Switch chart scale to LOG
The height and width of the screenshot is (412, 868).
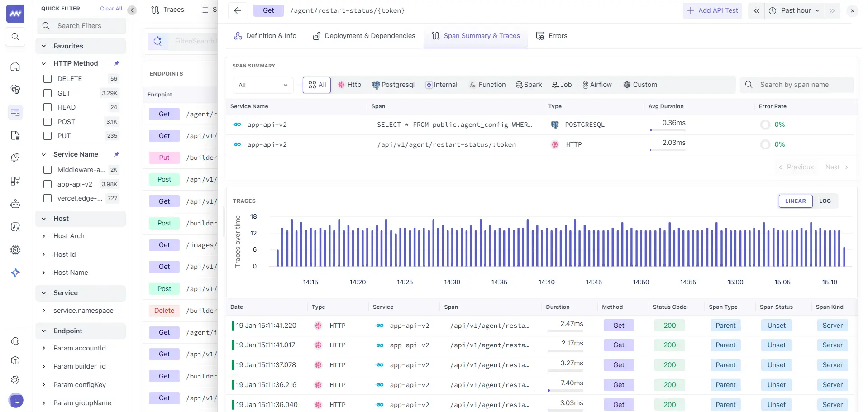pyautogui.click(x=825, y=201)
